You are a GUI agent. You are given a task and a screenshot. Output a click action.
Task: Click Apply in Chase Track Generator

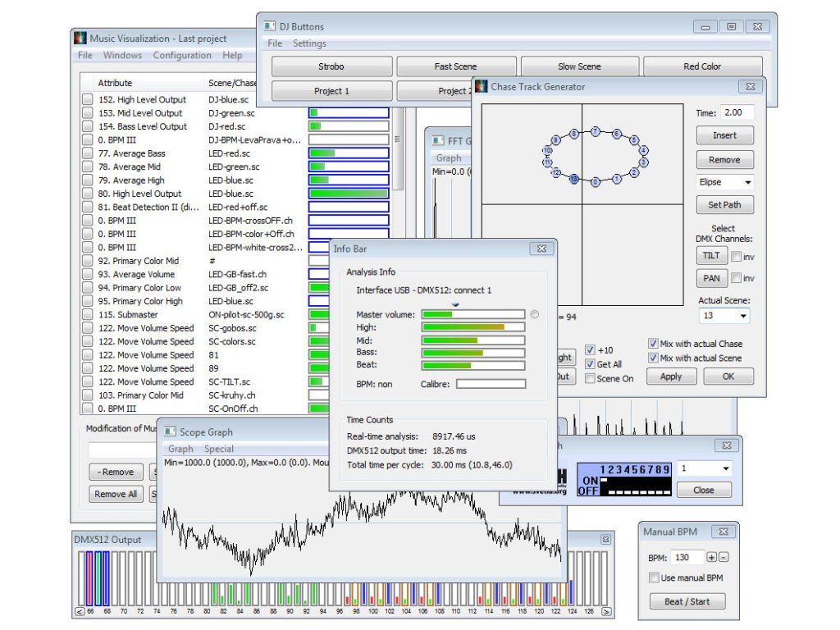[x=671, y=376]
